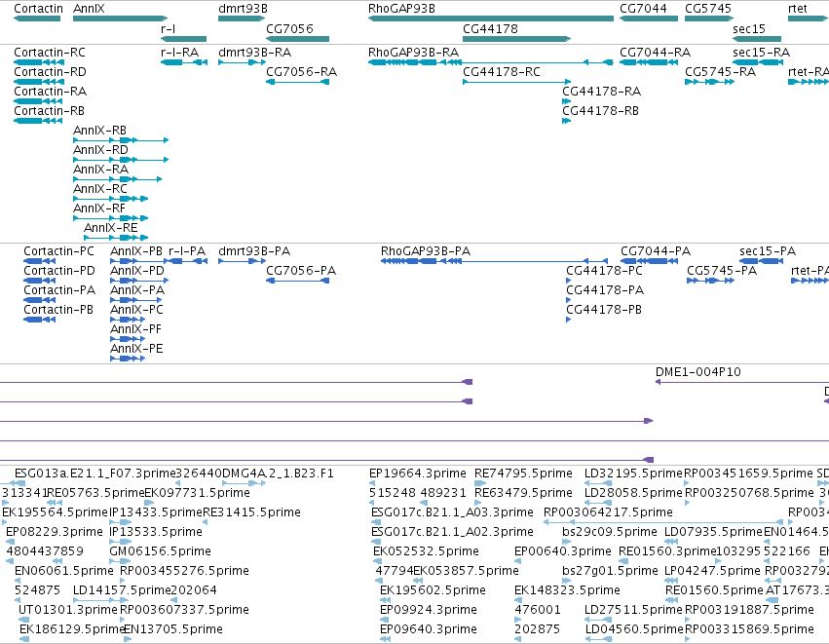This screenshot has height=644, width=829.
Task: Click the sec15-PA protein label
Action: [x=768, y=251]
